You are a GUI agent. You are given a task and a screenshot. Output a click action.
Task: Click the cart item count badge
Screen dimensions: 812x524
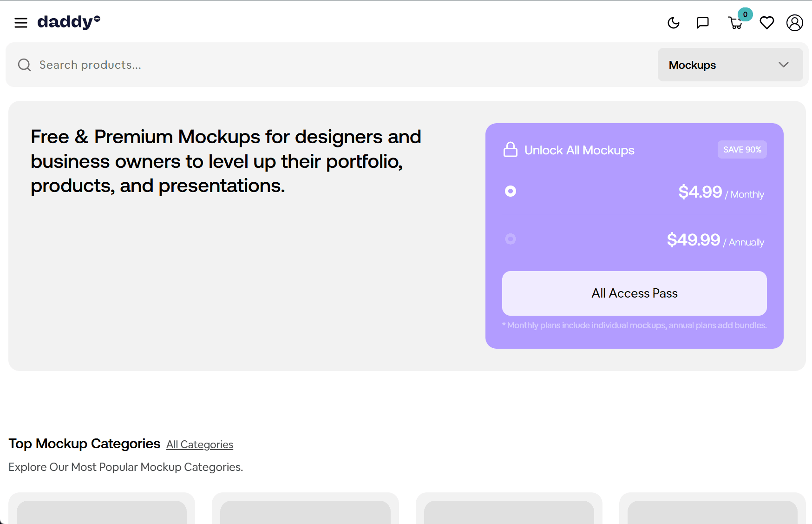coord(745,14)
